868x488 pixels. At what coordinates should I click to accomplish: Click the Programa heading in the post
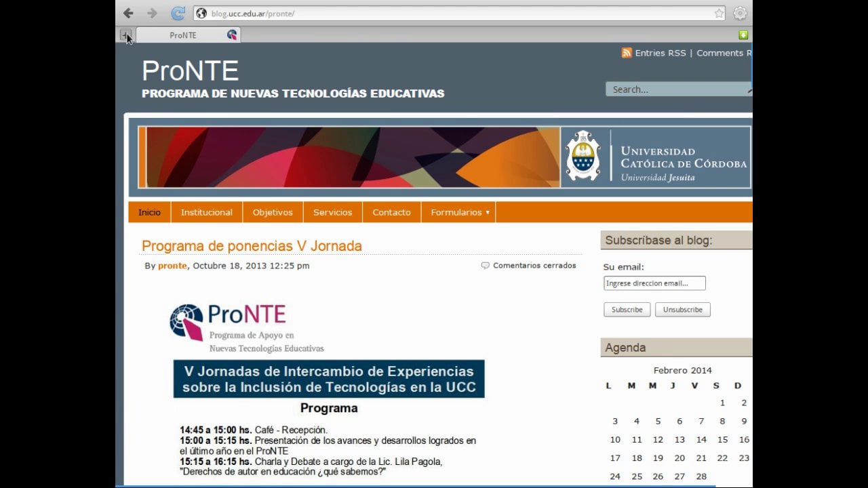pyautogui.click(x=329, y=408)
